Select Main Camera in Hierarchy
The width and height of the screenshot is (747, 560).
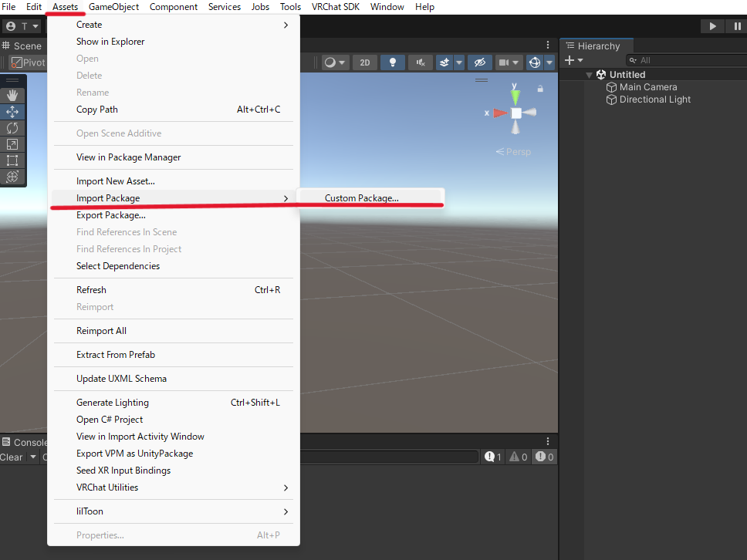(647, 87)
